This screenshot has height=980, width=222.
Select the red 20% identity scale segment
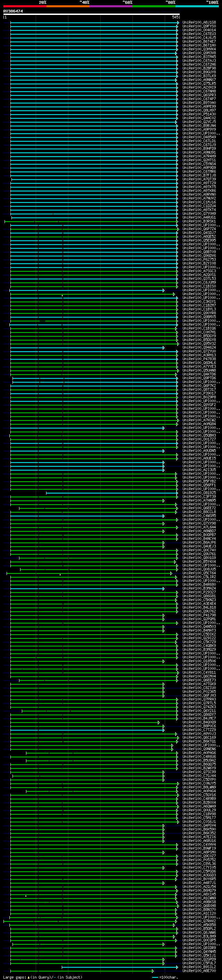25,6
